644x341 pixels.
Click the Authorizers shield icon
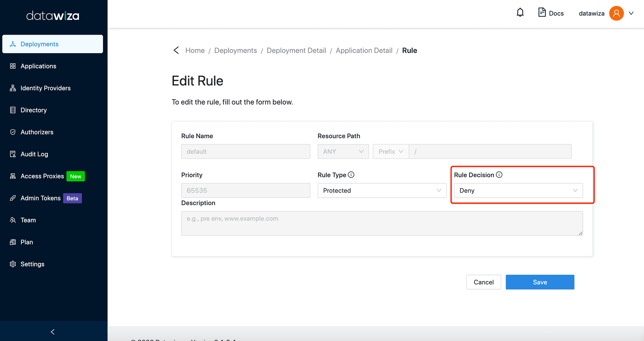pyautogui.click(x=13, y=132)
